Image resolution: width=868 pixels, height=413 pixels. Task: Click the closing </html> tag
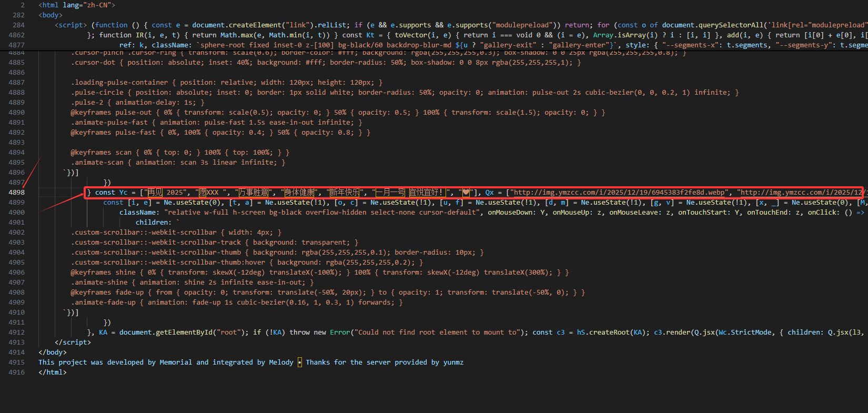click(x=53, y=372)
